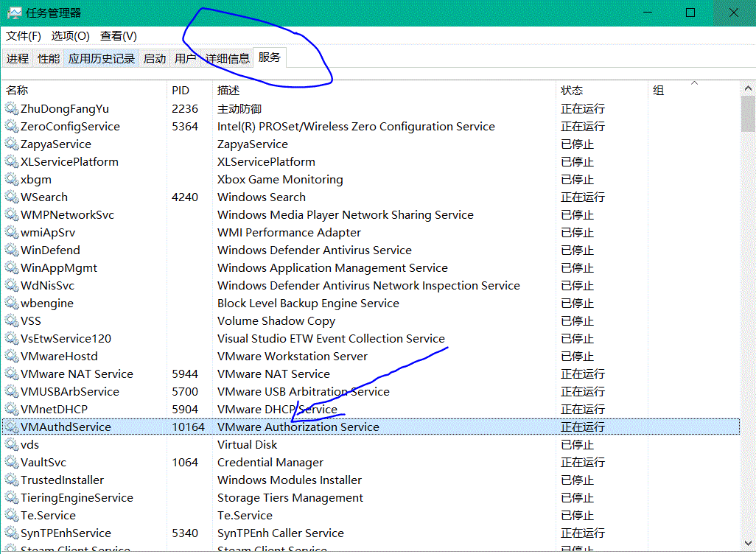Click the VMware NAT Service gear icon
This screenshot has height=554, width=756.
coord(12,374)
